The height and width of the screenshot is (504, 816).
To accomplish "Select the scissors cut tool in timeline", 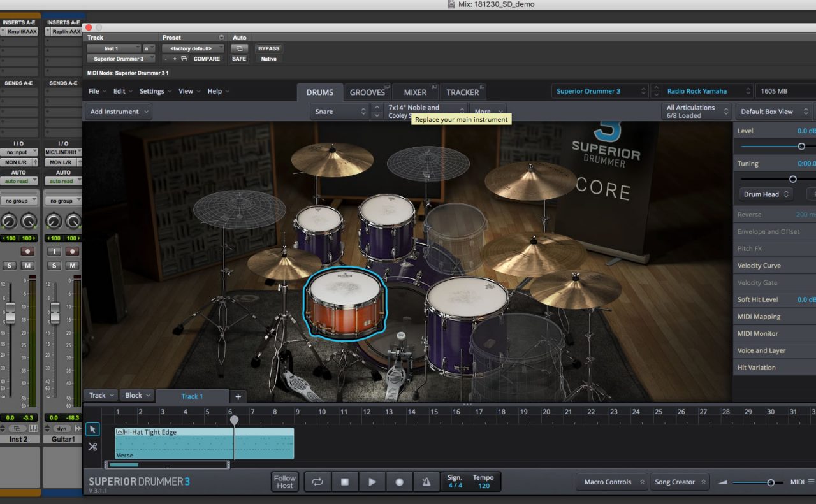I will pyautogui.click(x=92, y=447).
